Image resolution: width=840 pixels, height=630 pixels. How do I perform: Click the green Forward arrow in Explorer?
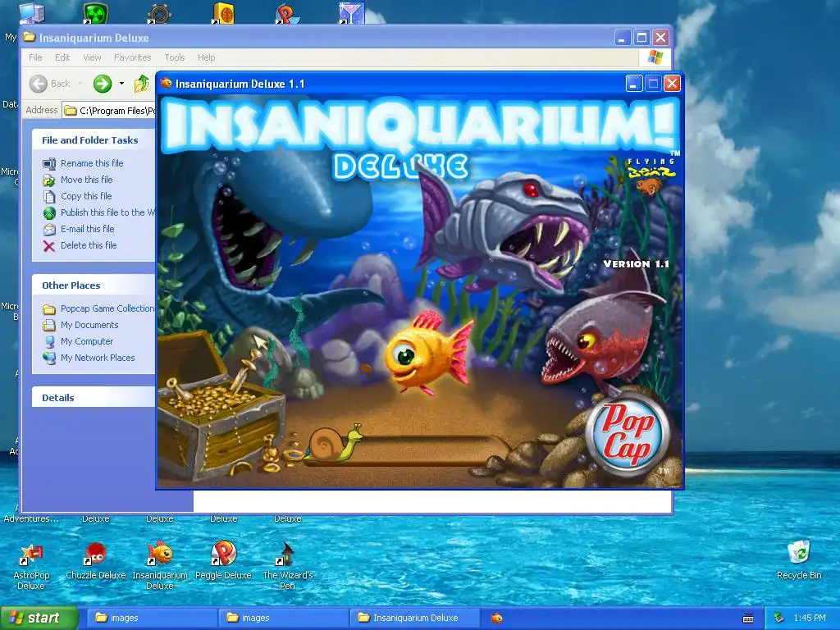103,84
